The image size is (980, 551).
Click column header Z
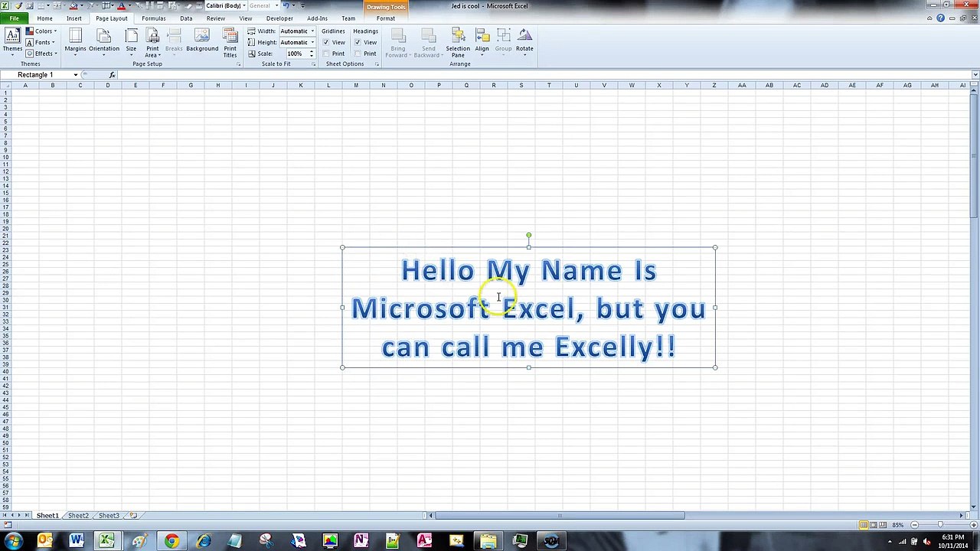714,85
